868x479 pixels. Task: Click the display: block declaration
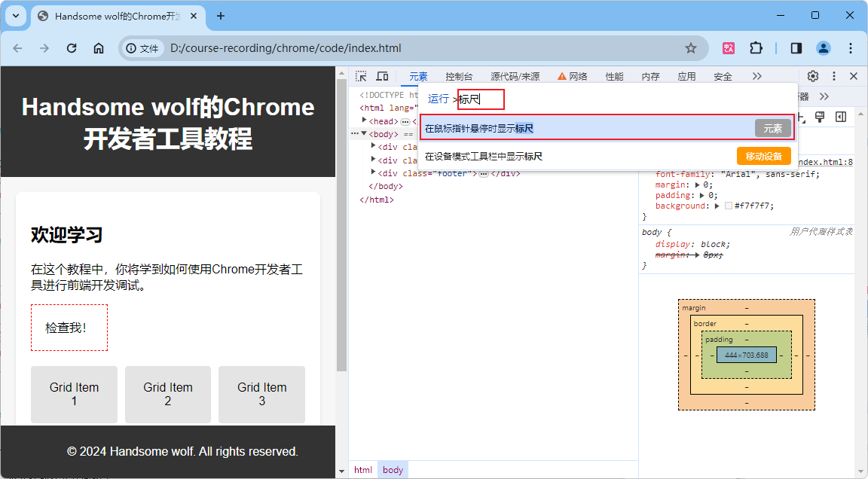(692, 244)
